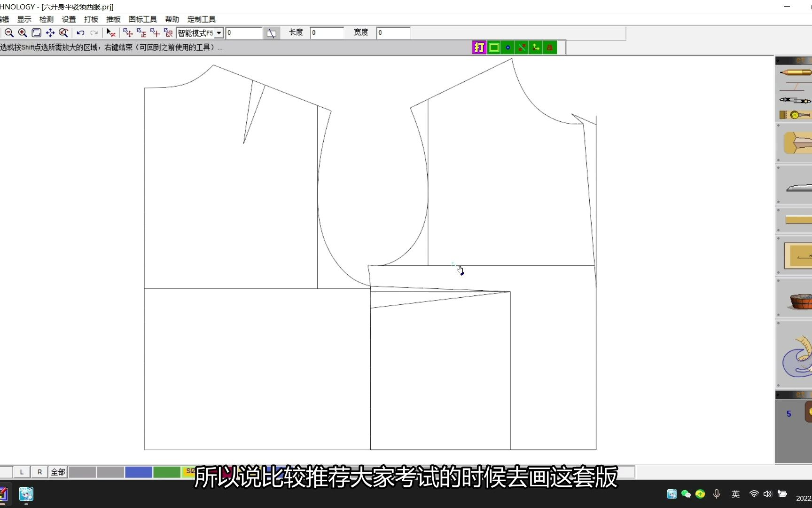Click the slanted line toolbar button

(272, 33)
